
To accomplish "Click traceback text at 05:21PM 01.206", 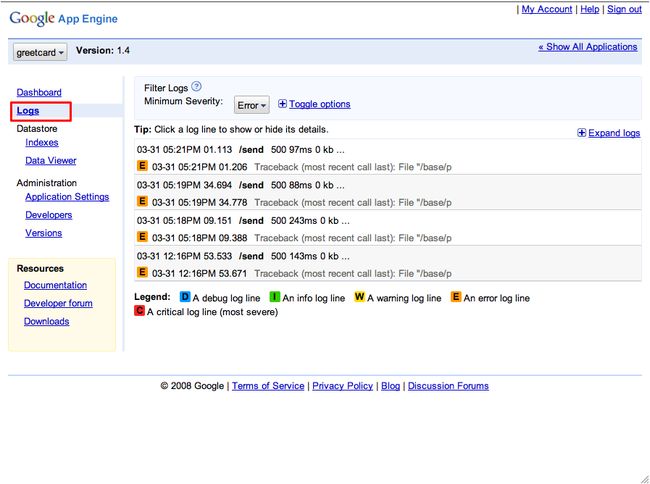I will (x=353, y=167).
